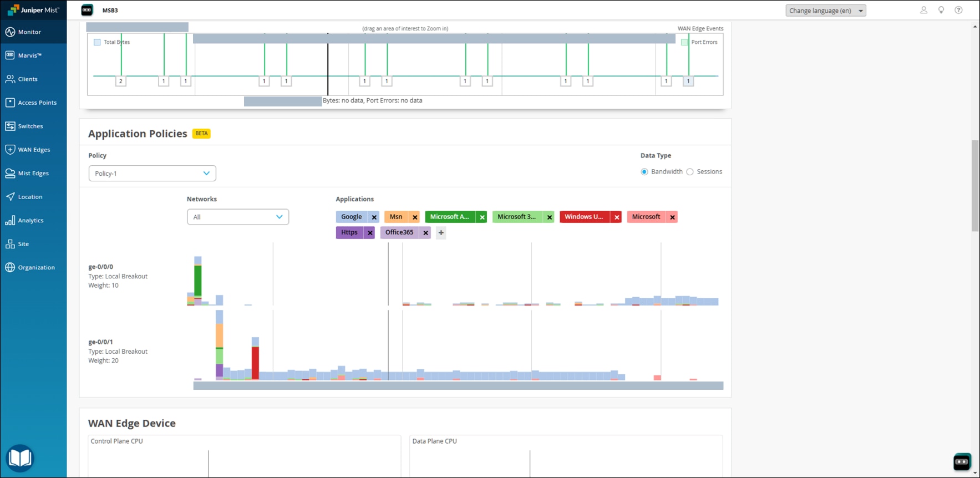Remove the Office365 application tag

coord(425,233)
